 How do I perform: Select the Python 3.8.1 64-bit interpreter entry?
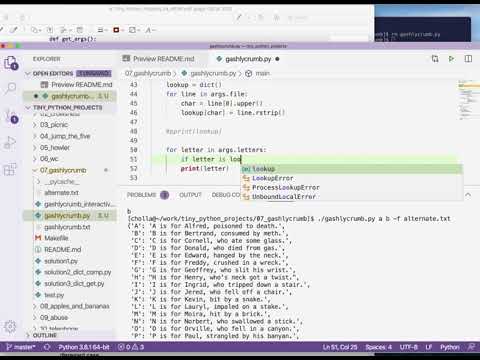point(84,347)
